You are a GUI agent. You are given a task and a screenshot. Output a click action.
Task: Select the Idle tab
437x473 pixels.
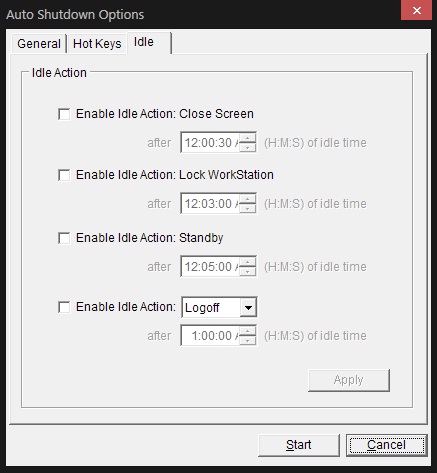tap(149, 42)
